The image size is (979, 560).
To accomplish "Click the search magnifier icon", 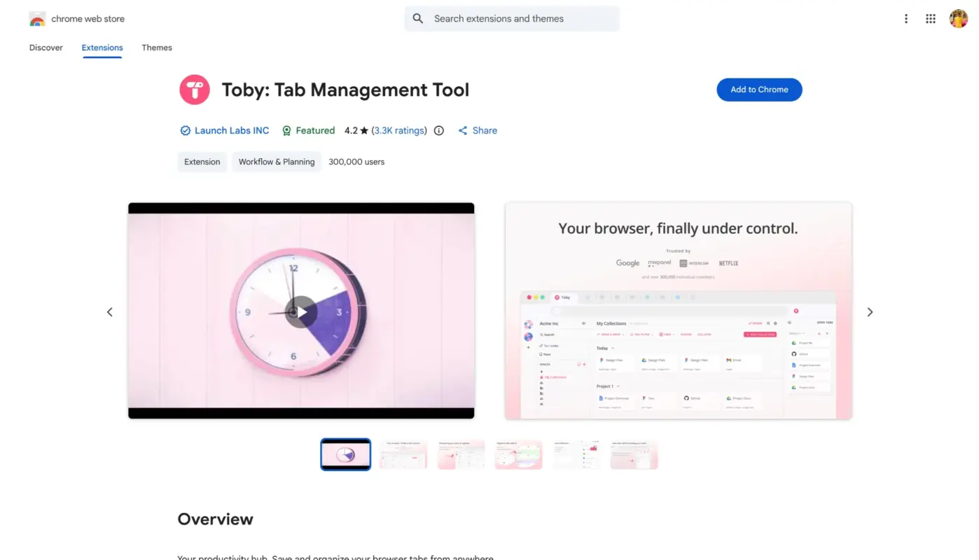I will tap(418, 19).
